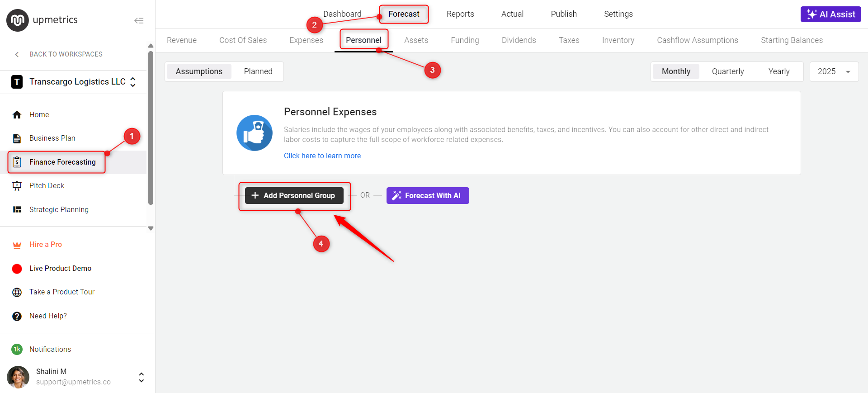
Task: Open the Actual tab
Action: pos(512,14)
